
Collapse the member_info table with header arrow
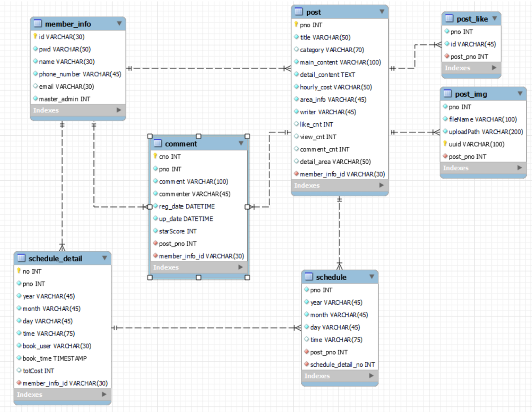[x=119, y=23]
